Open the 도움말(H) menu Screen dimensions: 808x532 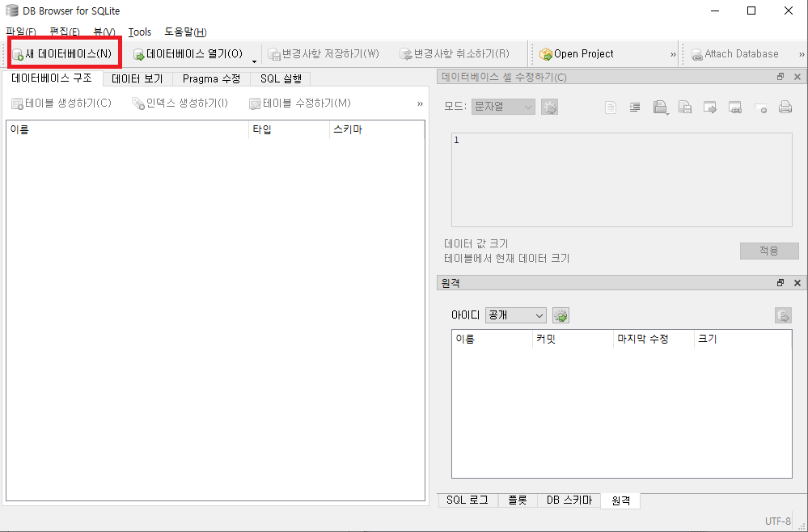185,32
